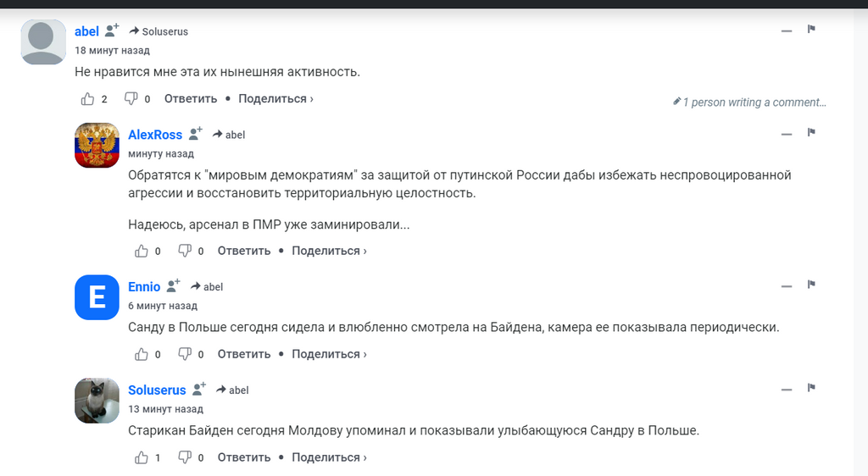Flag abel's comment

tap(811, 30)
